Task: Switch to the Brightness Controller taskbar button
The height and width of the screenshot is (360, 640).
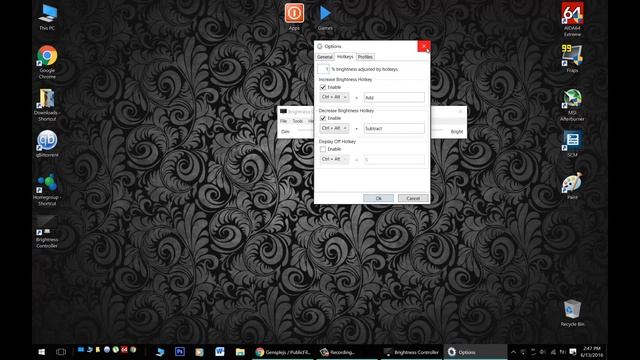Action: coord(411,352)
